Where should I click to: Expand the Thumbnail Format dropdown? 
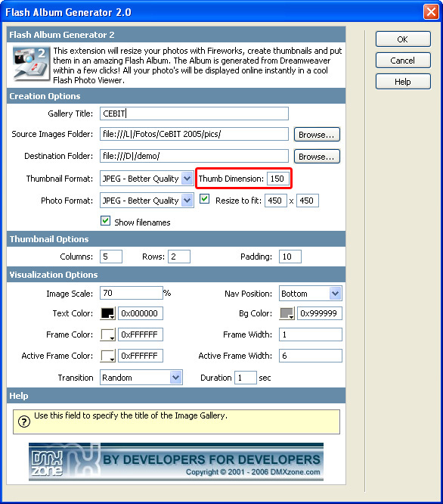(187, 179)
